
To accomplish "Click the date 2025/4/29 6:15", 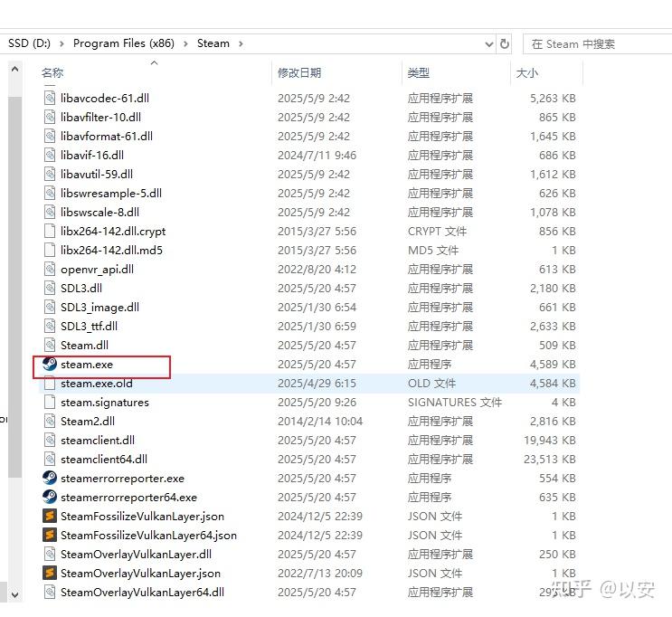I will [x=317, y=384].
